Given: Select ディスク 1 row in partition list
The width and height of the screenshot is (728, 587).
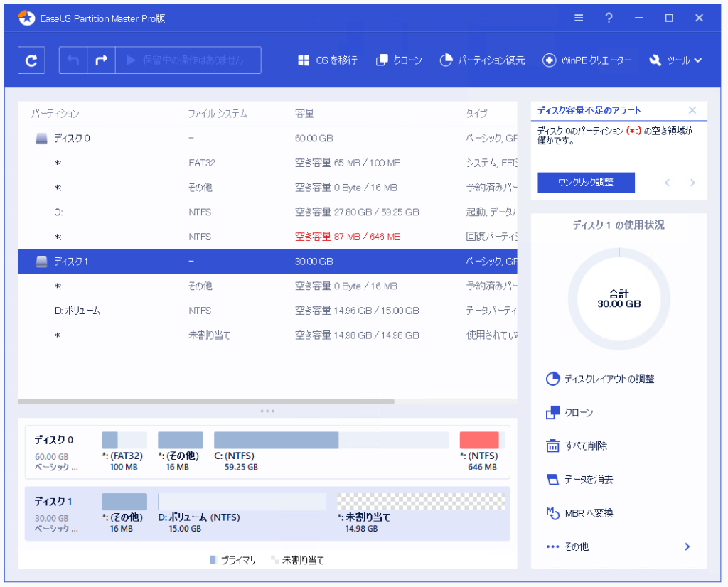Looking at the screenshot, I should (x=267, y=262).
